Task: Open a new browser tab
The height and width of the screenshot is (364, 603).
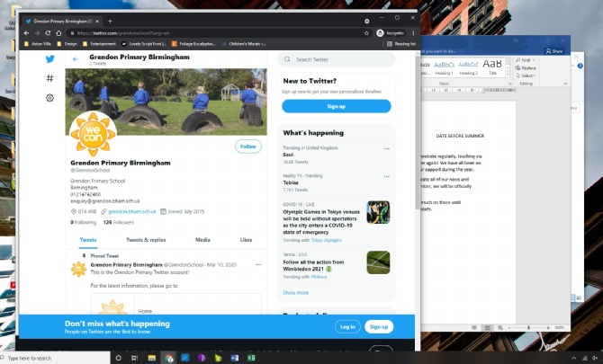Action: (110, 21)
